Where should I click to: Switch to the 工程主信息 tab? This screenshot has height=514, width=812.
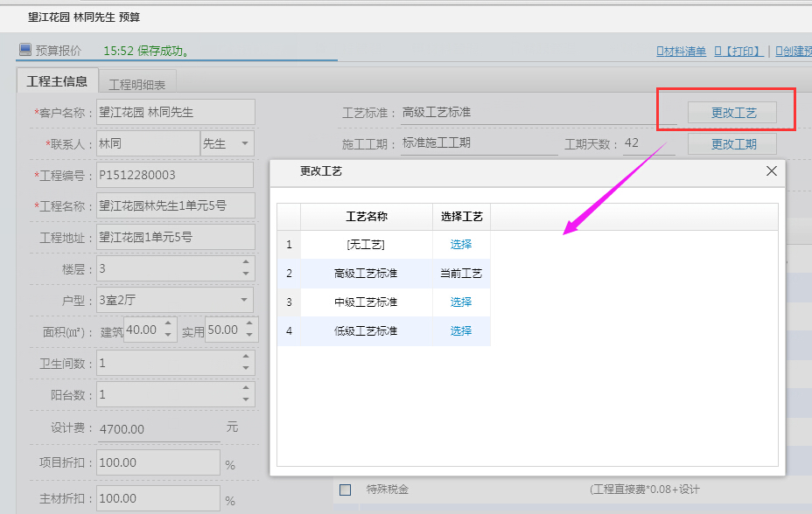(x=56, y=80)
